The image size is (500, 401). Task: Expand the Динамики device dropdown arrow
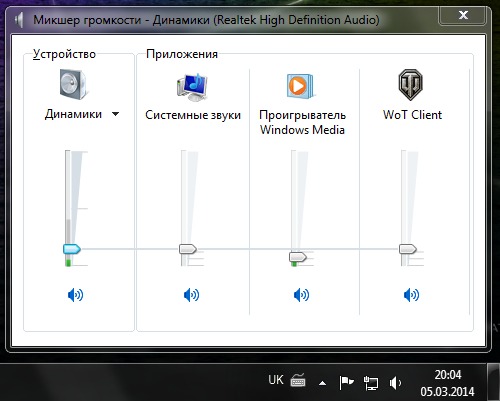(115, 114)
